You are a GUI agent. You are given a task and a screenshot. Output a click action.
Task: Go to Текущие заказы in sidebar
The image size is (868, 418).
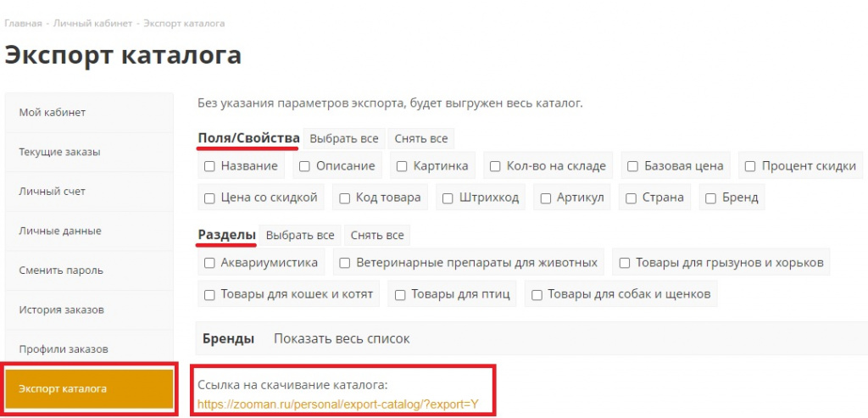59,153
